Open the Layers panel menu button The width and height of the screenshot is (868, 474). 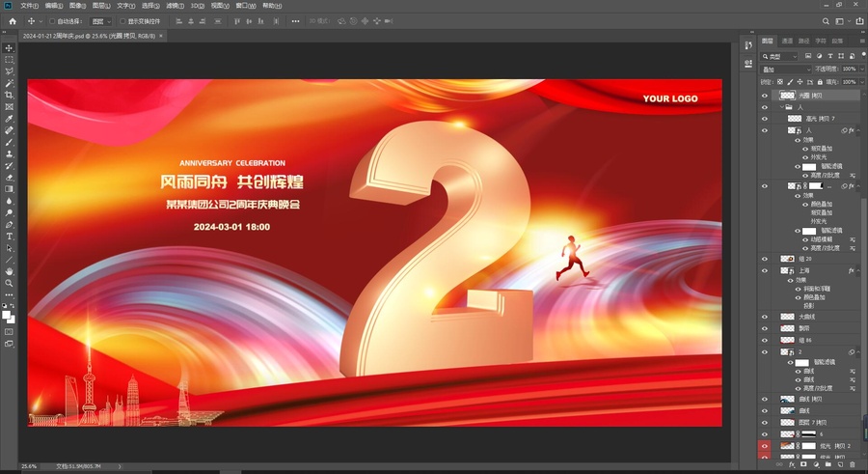pos(862,41)
